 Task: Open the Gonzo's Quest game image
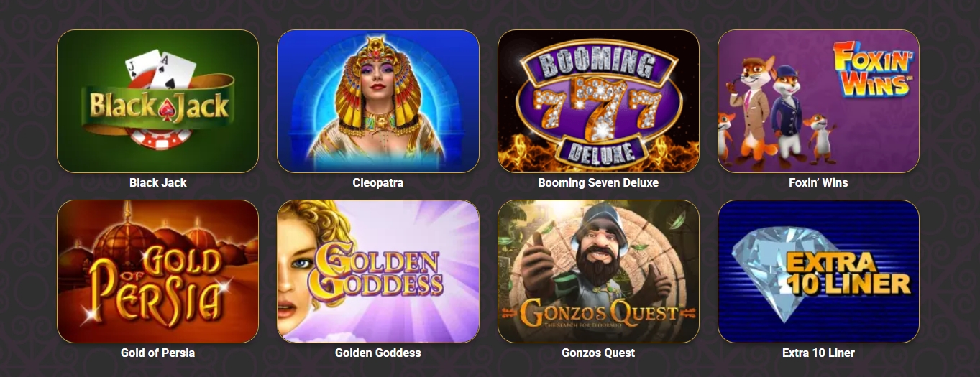(598, 271)
